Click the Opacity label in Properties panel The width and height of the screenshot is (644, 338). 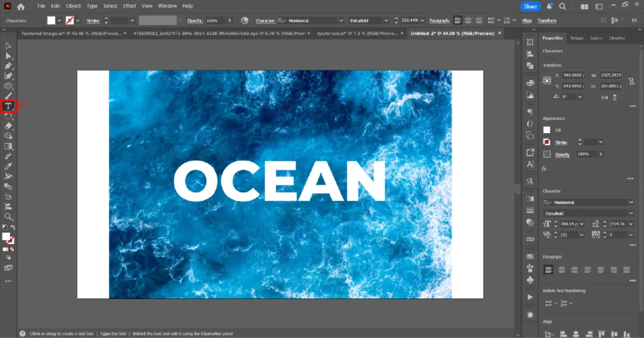pos(562,155)
